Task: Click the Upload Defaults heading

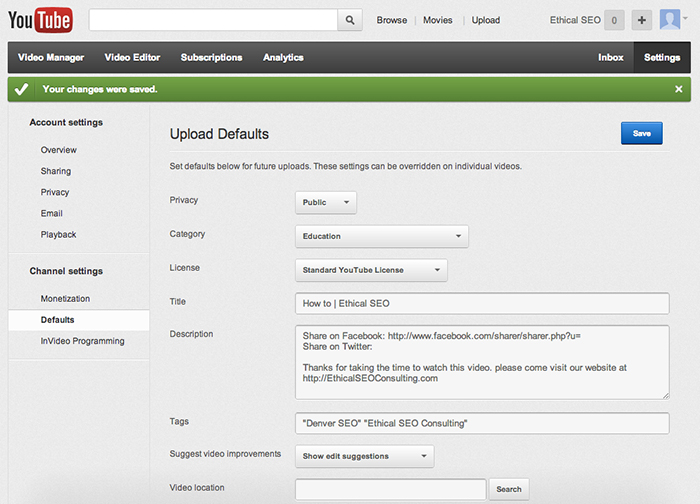Action: [x=219, y=134]
